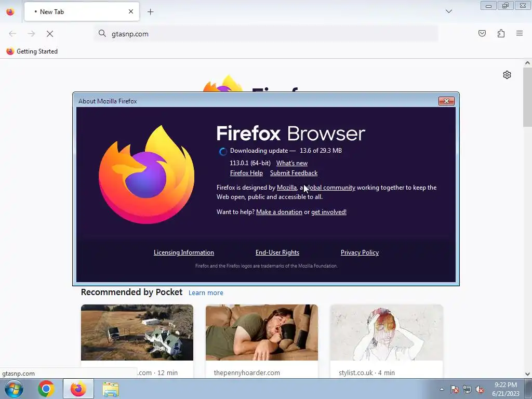
Task: Open Licensing Information
Action: (x=184, y=252)
